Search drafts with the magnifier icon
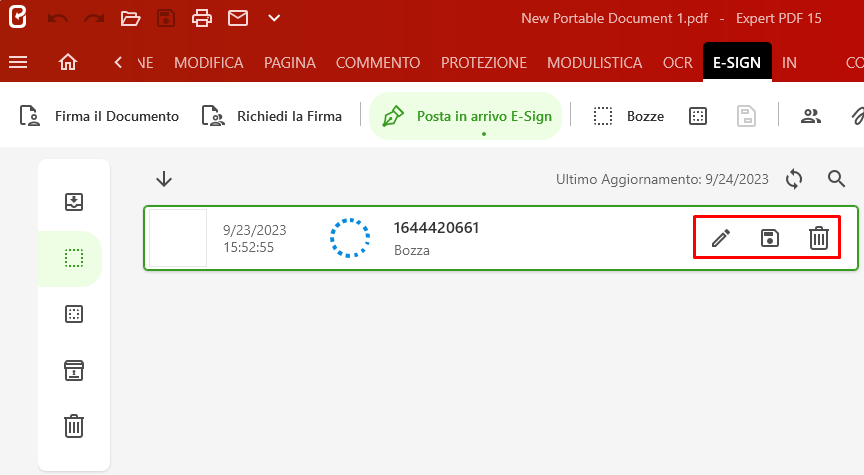Screen dimensions: 864x475 (836, 179)
